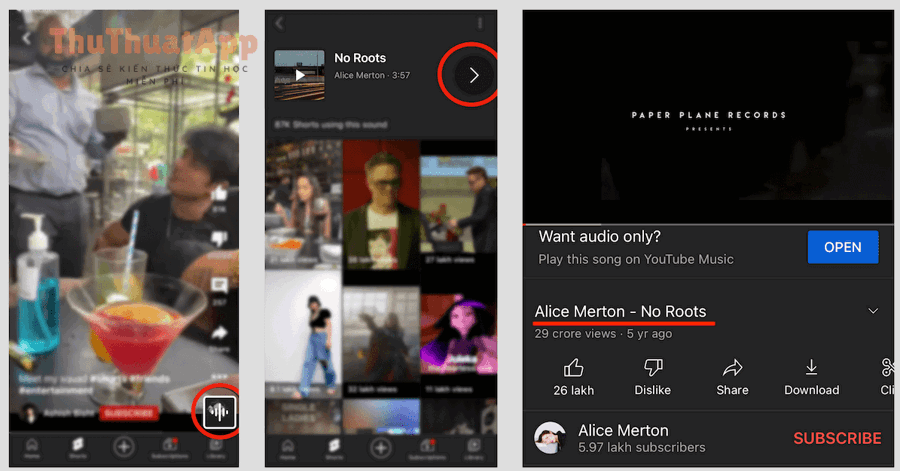Open the dancing woman in jeans Short

tap(303, 334)
